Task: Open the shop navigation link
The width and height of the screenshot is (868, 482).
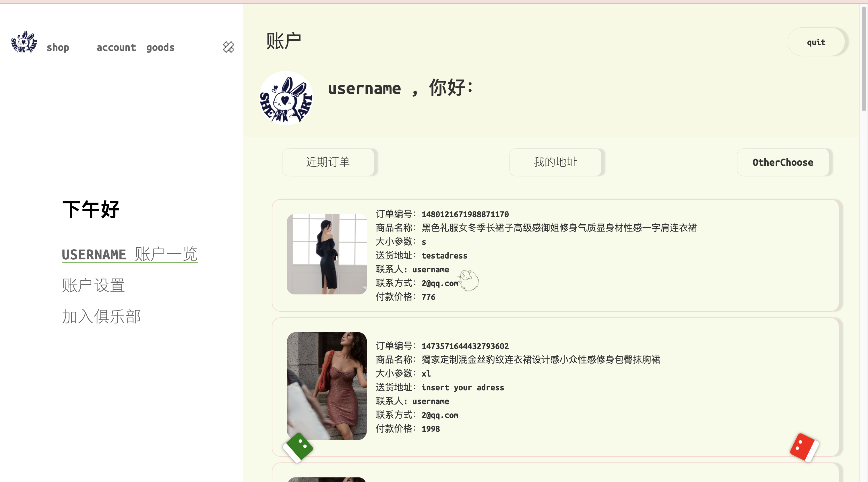Action: pyautogui.click(x=58, y=48)
